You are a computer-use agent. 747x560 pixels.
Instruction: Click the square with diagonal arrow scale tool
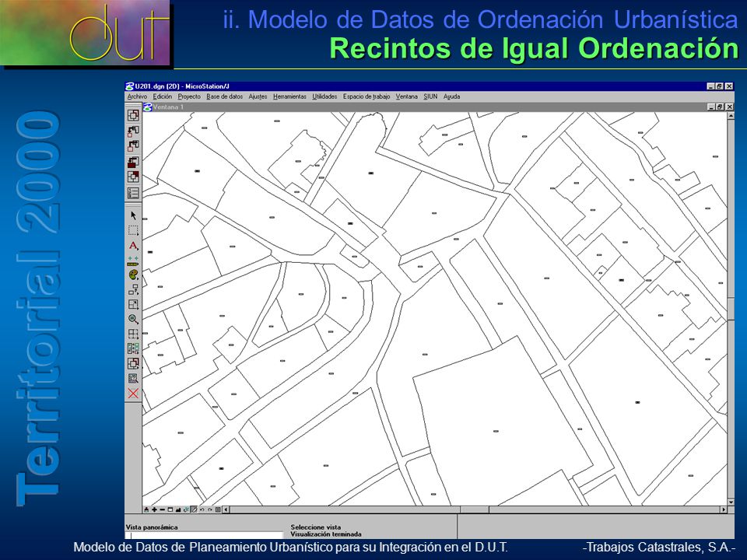click(133, 304)
